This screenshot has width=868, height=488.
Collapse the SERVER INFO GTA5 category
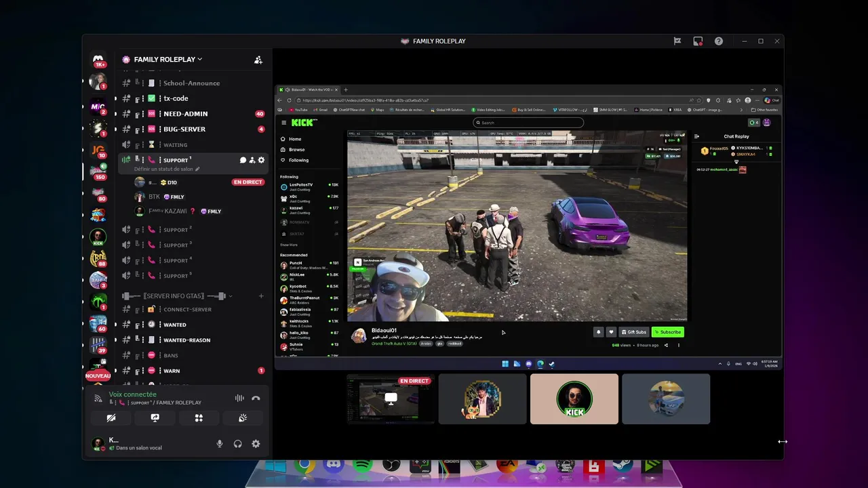[176, 296]
